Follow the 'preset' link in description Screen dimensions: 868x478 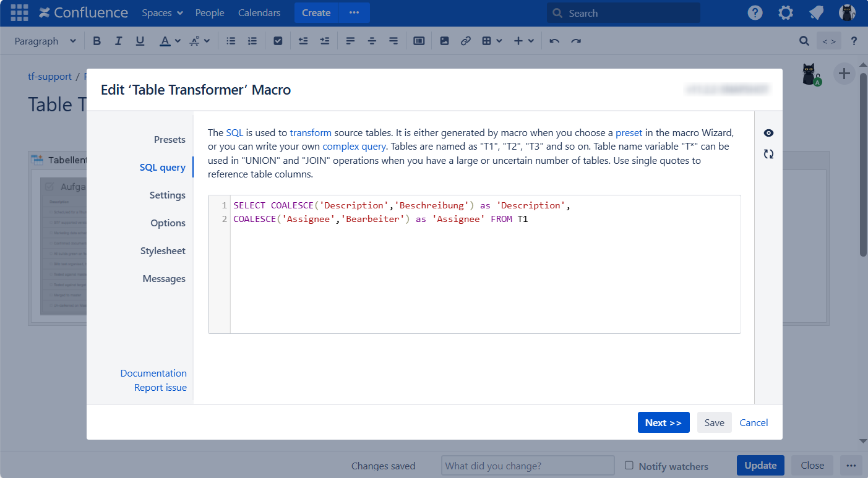629,132
